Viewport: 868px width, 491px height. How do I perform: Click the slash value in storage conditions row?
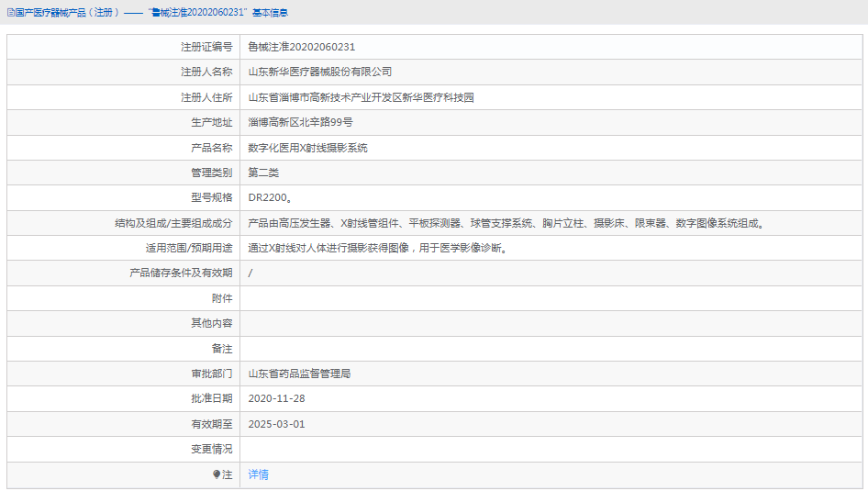pos(250,273)
